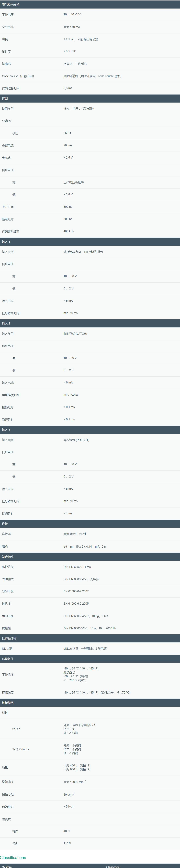This screenshot has width=180, height=868.
Task: Click the 上升时间 row label
Action: click(x=8, y=207)
